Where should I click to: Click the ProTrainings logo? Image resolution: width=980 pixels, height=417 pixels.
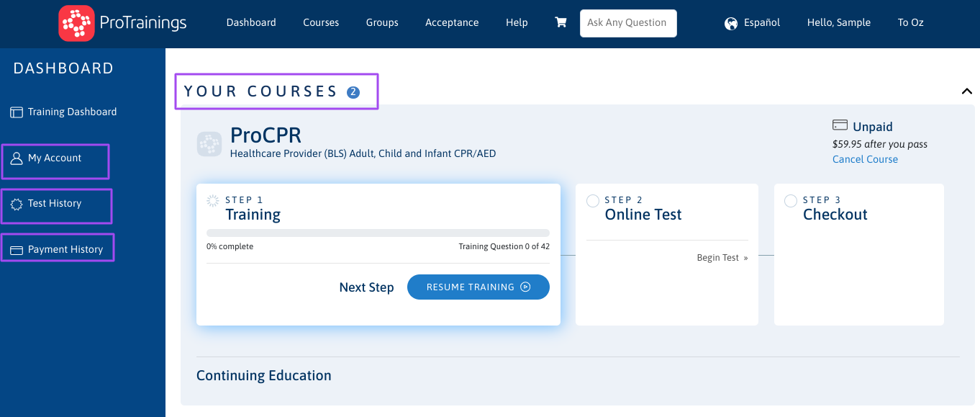(123, 23)
